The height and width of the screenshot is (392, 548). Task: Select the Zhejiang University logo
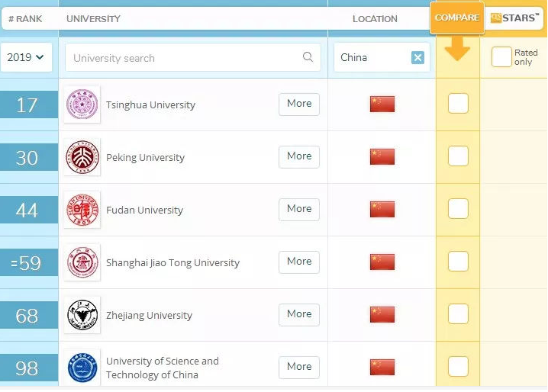coord(82,315)
